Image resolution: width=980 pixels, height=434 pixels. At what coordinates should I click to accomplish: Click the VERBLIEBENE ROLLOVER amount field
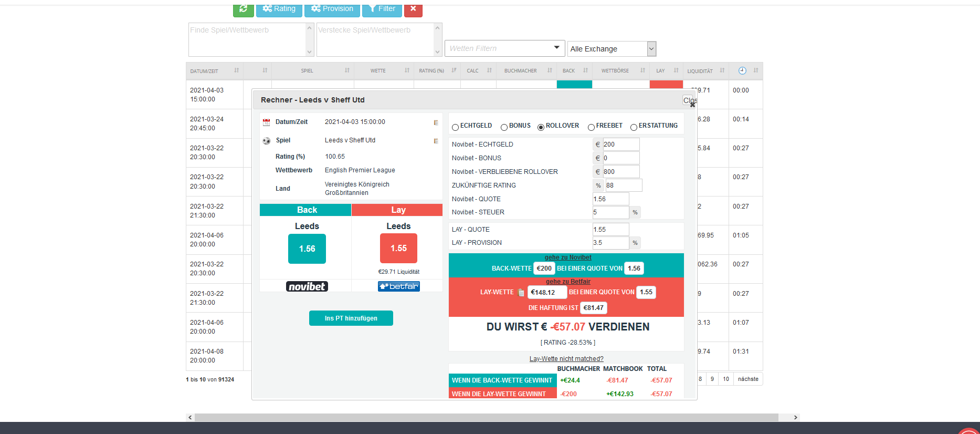click(621, 172)
